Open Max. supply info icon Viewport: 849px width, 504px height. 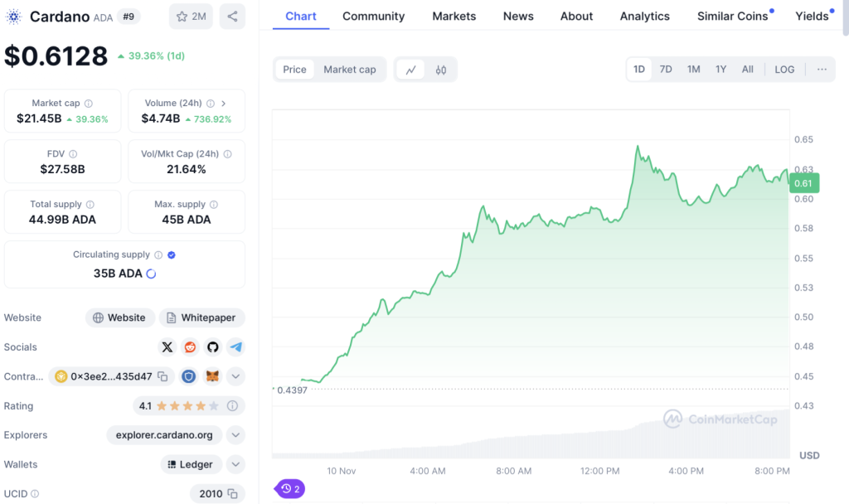point(214,205)
